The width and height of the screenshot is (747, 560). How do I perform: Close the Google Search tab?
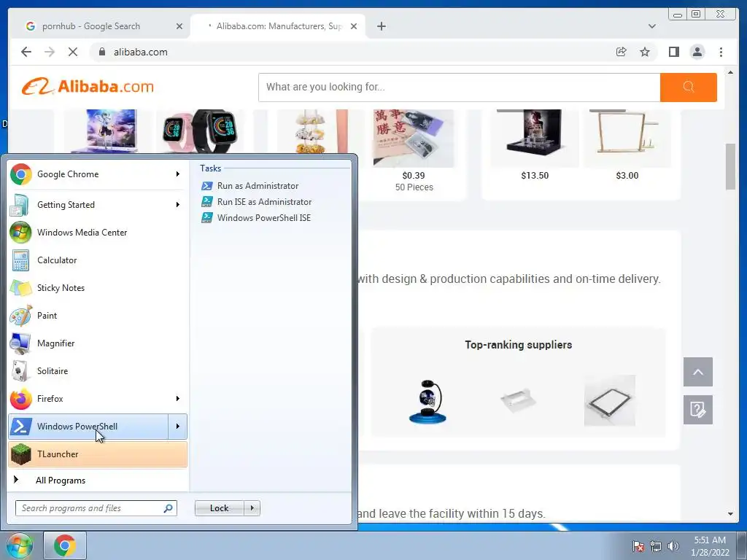179,26
